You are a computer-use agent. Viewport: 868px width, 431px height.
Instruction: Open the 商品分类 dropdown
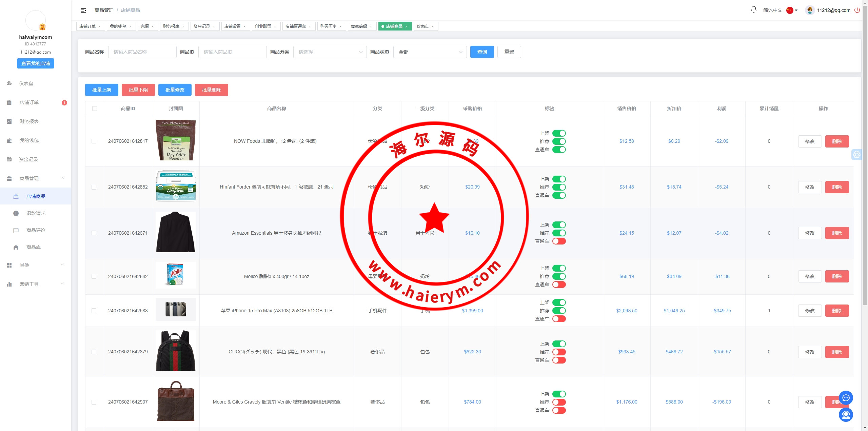coord(330,52)
